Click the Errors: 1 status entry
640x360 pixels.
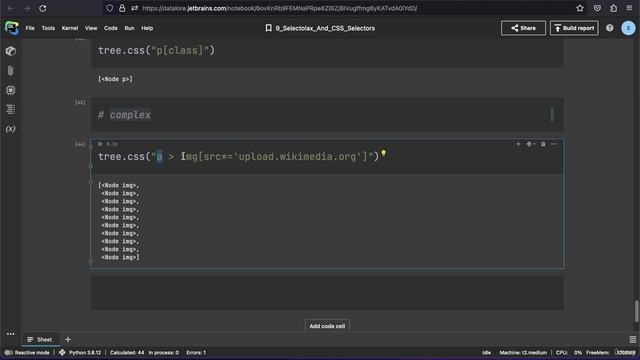coord(196,353)
